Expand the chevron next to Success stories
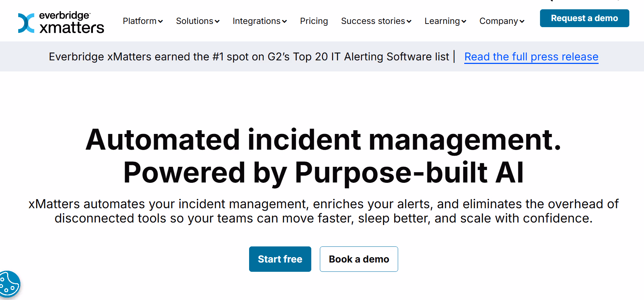Viewport: 644px width, 300px height. pyautogui.click(x=409, y=22)
